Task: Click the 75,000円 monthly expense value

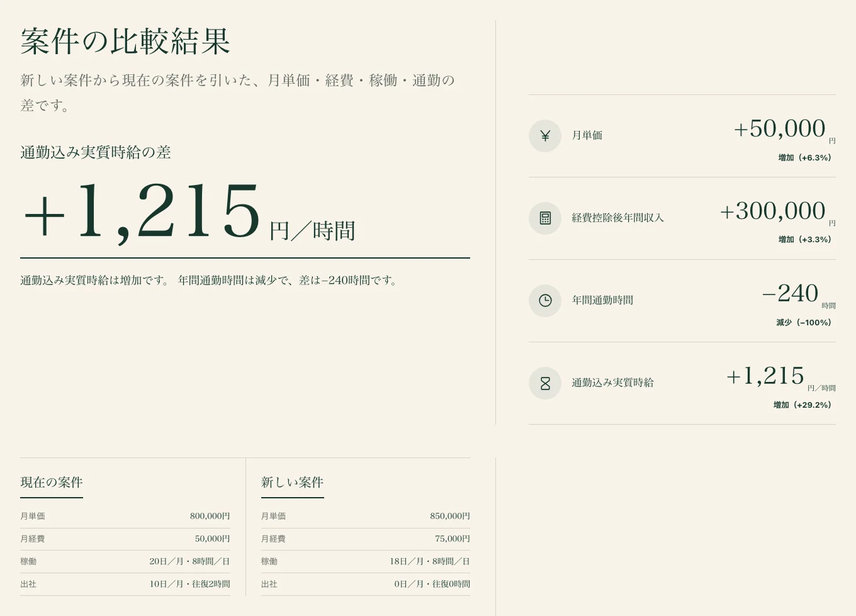Action: pos(453,539)
